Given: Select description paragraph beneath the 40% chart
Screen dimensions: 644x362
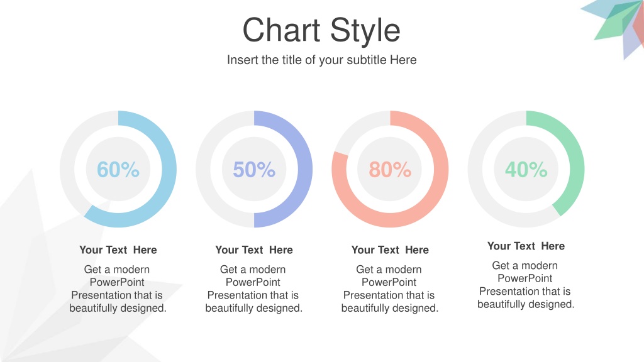Looking at the screenshot, I should click(x=526, y=285).
